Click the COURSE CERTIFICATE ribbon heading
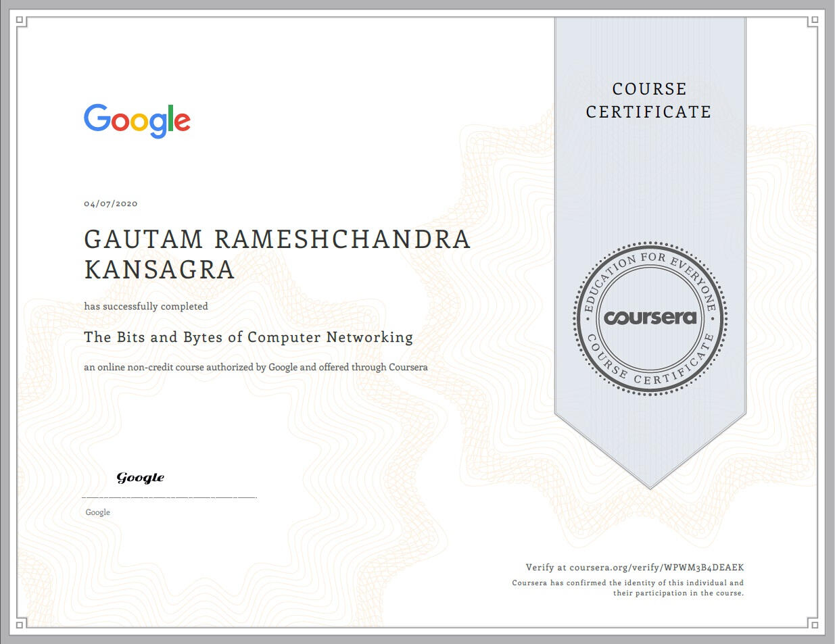The width and height of the screenshot is (835, 644). coord(649,100)
